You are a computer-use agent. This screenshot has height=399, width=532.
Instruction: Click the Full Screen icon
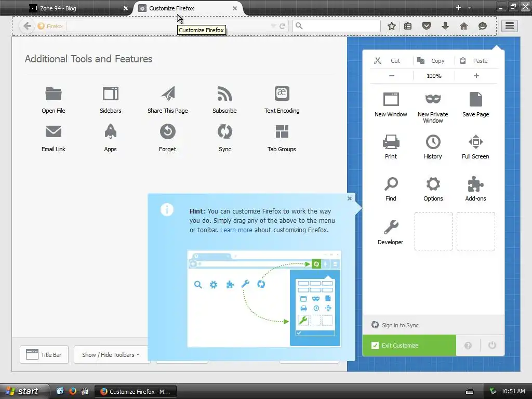[476, 142]
